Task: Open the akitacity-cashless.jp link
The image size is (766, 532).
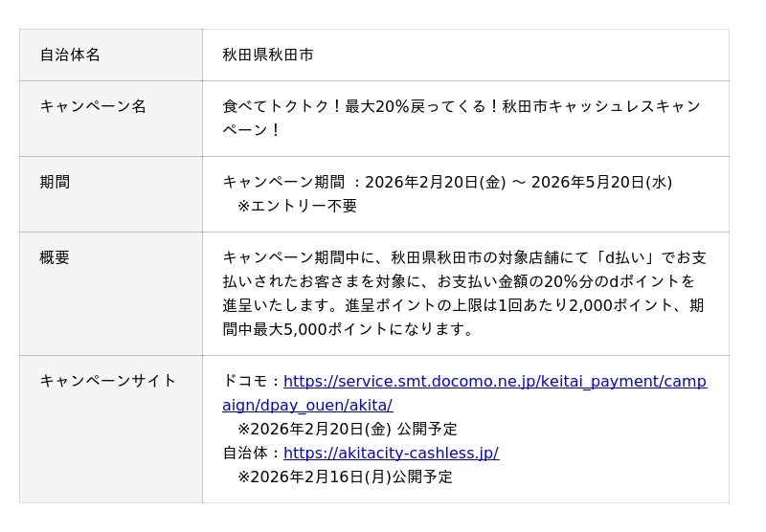Action: tap(391, 454)
